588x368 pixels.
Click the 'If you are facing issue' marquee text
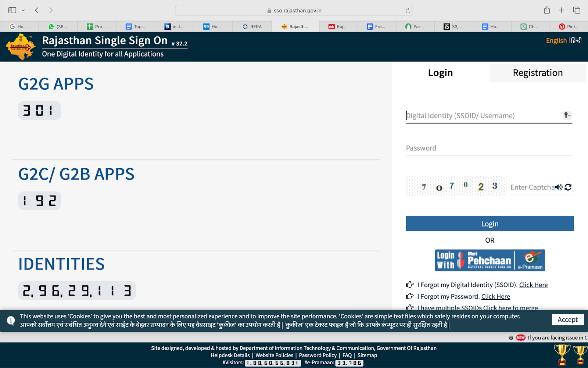557,338
